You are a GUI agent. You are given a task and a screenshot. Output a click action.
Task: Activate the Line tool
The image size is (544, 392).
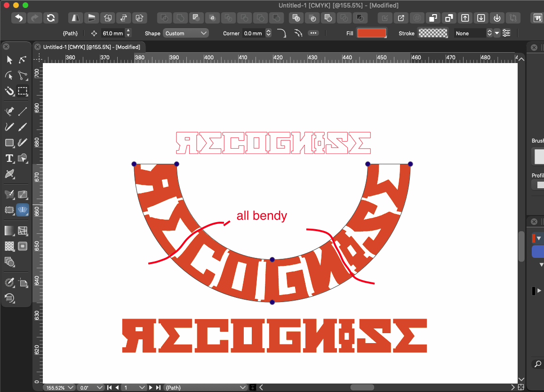coord(23,111)
